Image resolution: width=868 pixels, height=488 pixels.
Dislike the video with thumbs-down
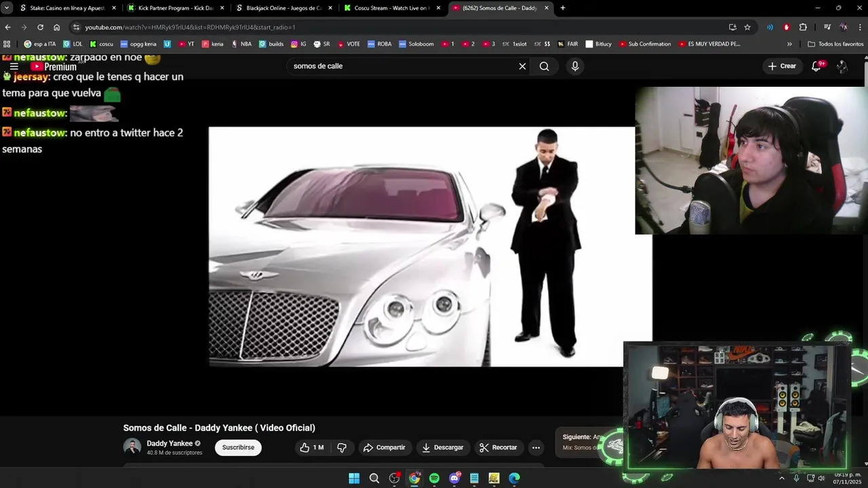(342, 447)
